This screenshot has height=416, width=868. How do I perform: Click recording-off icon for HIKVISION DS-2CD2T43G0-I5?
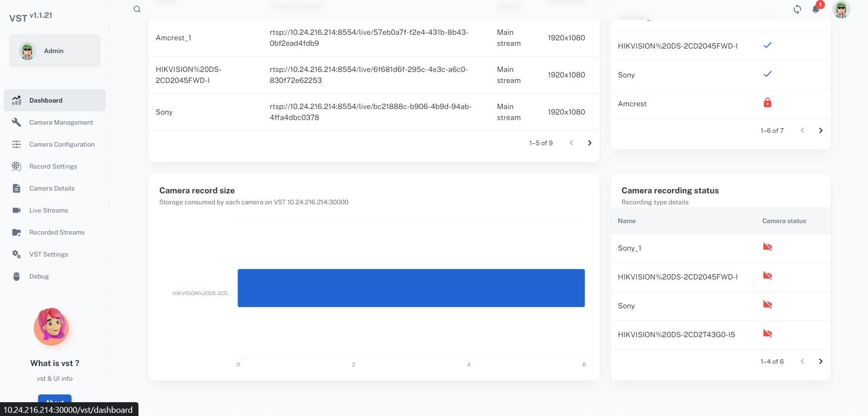767,334
